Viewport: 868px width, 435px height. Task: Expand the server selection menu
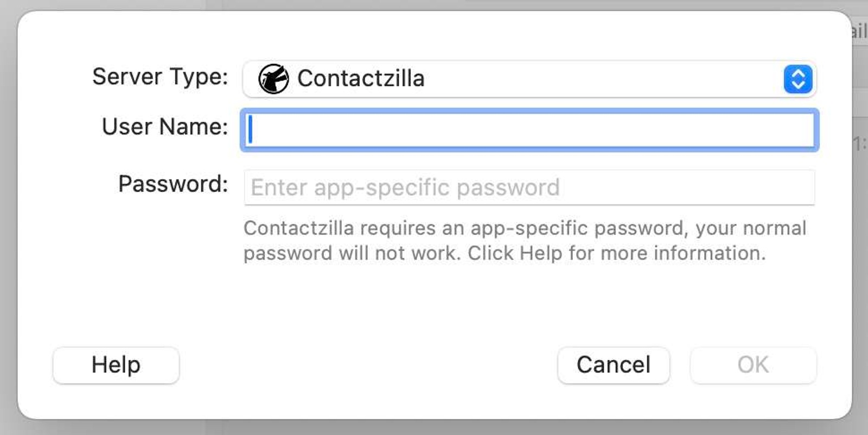coord(529,79)
